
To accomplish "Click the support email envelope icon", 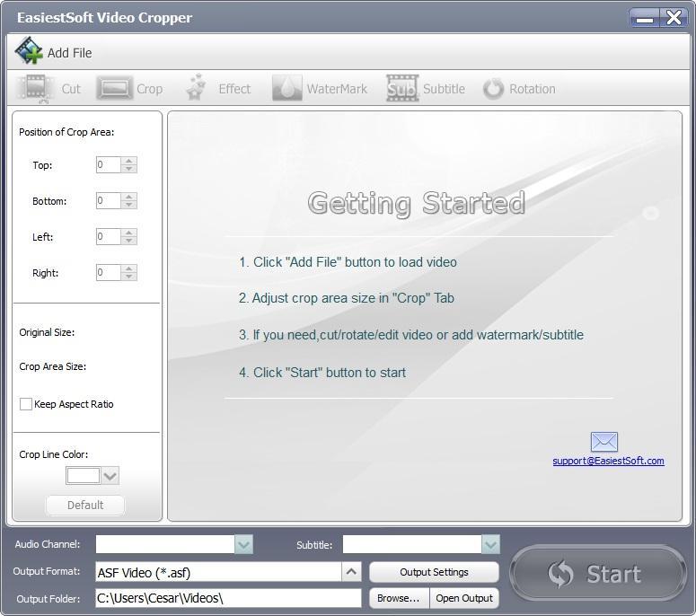I will point(604,442).
